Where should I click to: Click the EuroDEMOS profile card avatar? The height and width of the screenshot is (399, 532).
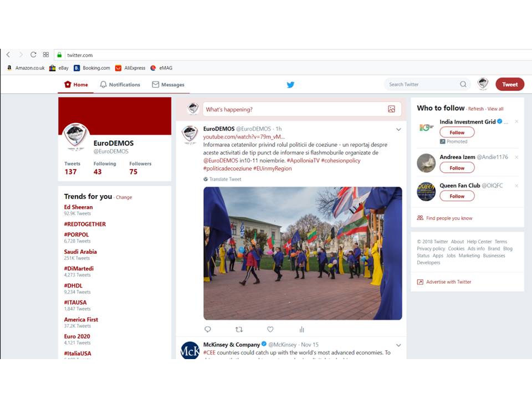76,136
